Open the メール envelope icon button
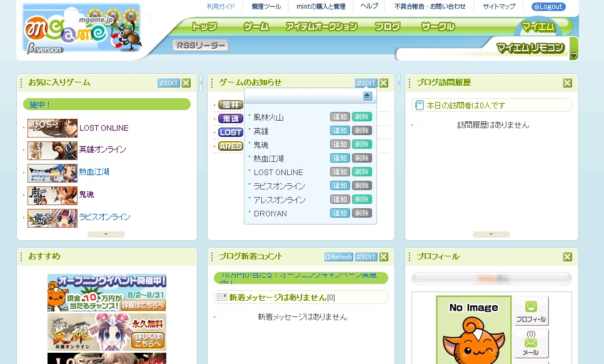This screenshot has width=604, height=364. pos(531,343)
